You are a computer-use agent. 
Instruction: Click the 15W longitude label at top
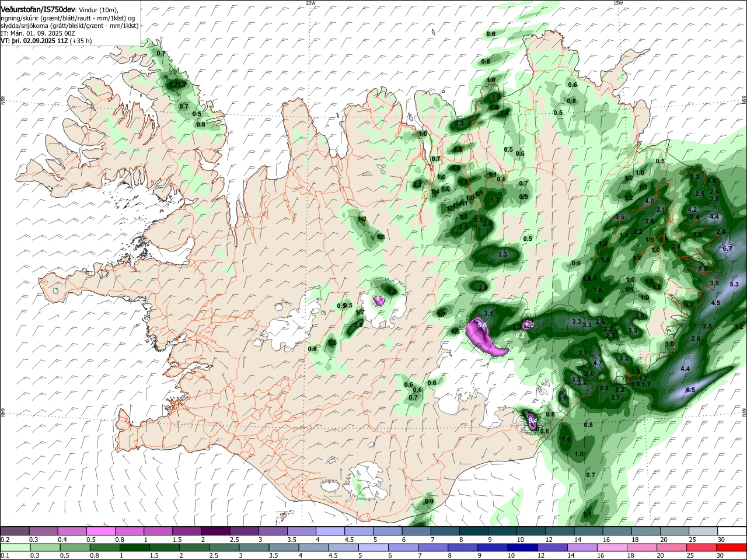(x=618, y=3)
